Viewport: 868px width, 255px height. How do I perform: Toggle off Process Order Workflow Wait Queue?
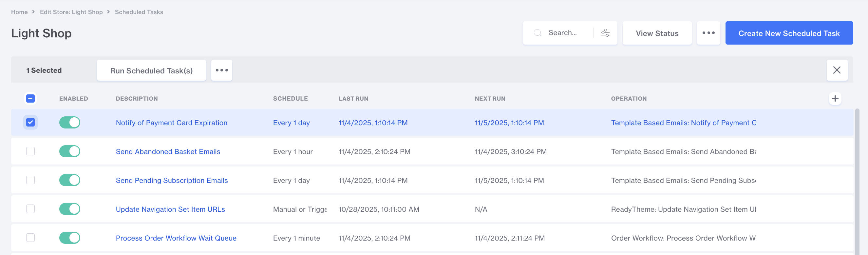coord(70,237)
